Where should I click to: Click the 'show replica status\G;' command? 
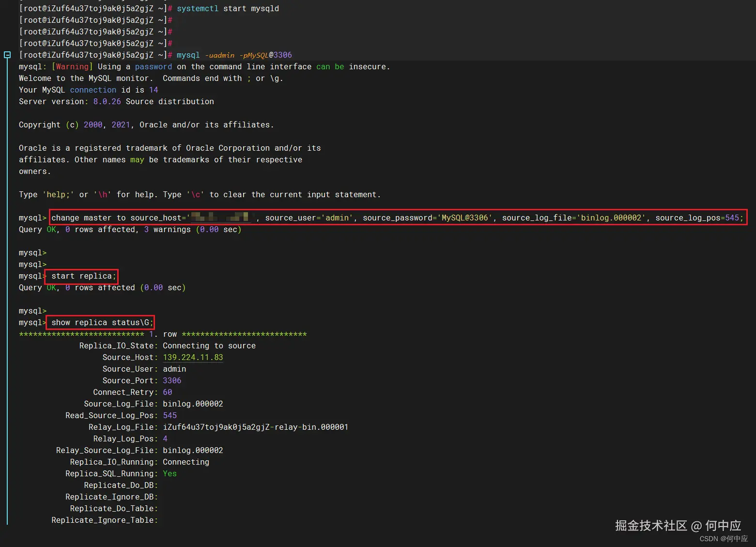point(102,323)
